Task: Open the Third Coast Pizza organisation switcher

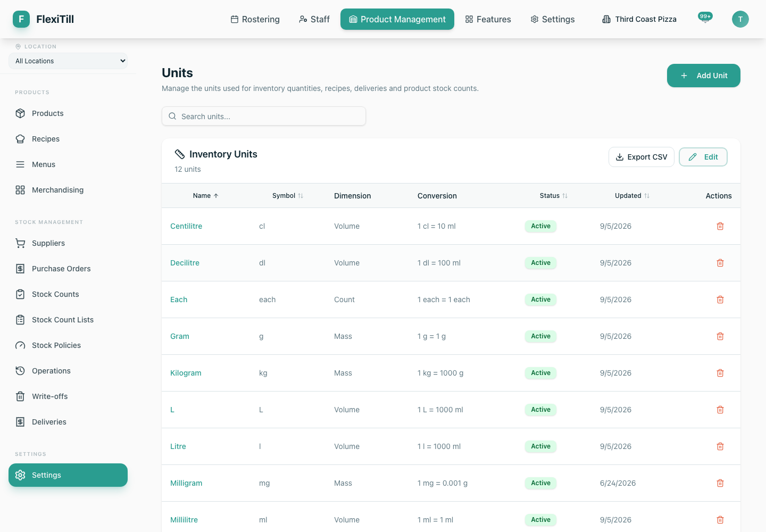Action: 639,19
